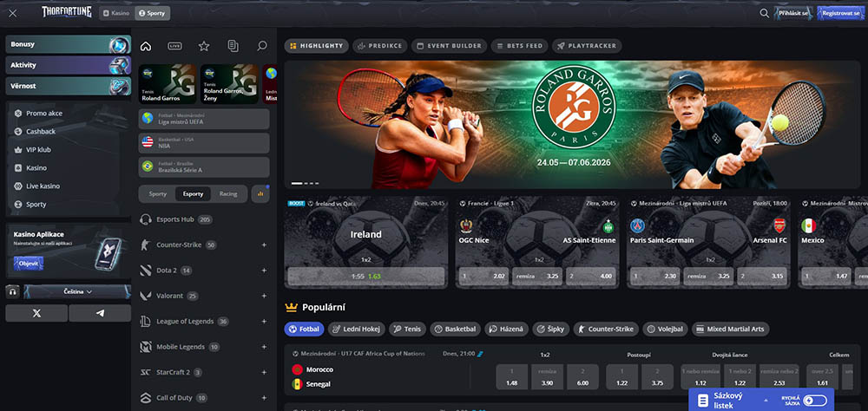Filter popular by Mixed Martial Arts
The width and height of the screenshot is (868, 411).
(x=730, y=329)
